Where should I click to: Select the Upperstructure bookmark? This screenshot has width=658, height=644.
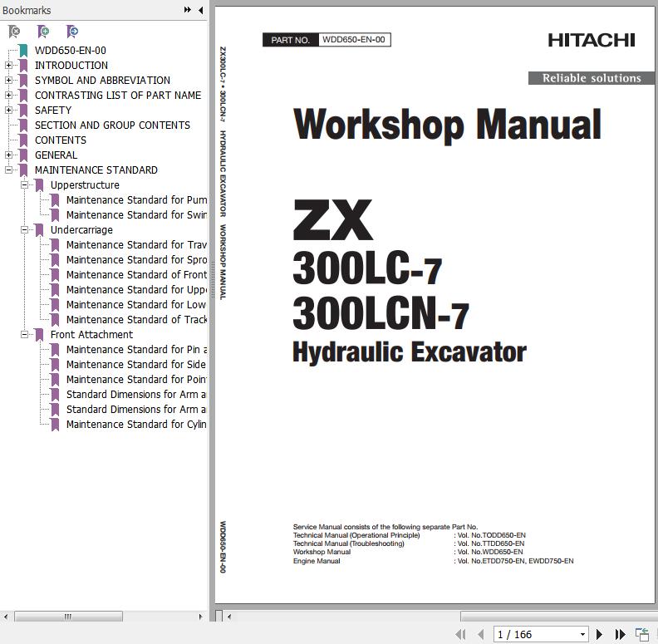pyautogui.click(x=85, y=185)
